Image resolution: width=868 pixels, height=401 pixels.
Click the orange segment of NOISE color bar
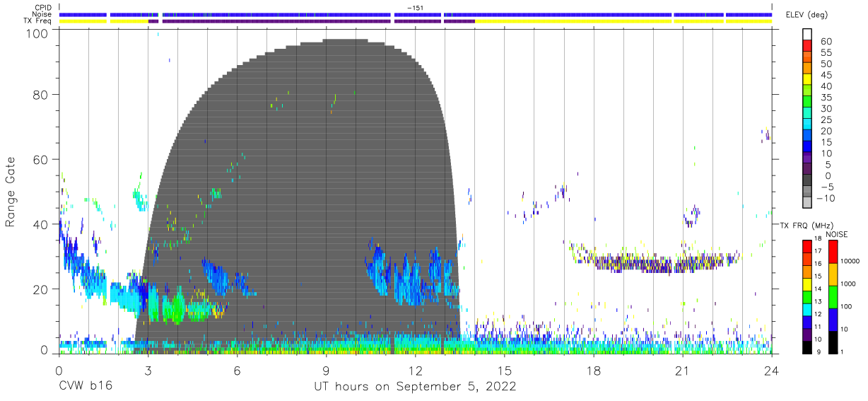pos(833,274)
